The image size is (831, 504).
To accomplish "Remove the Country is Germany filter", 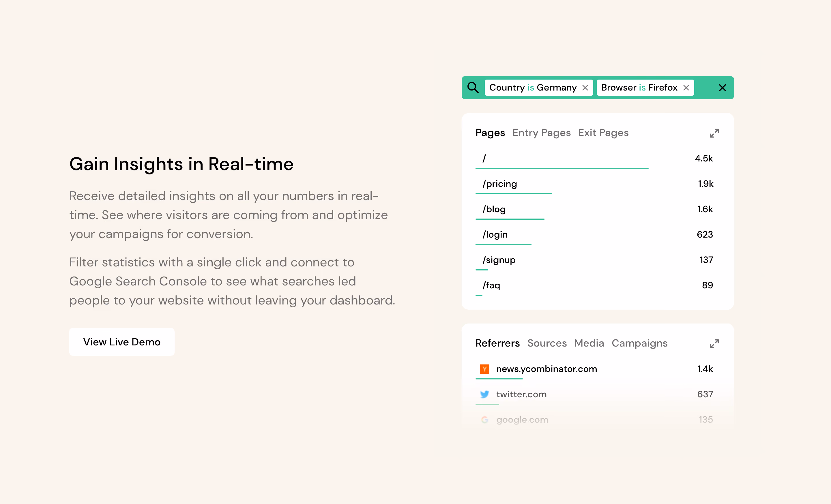I will [x=585, y=88].
